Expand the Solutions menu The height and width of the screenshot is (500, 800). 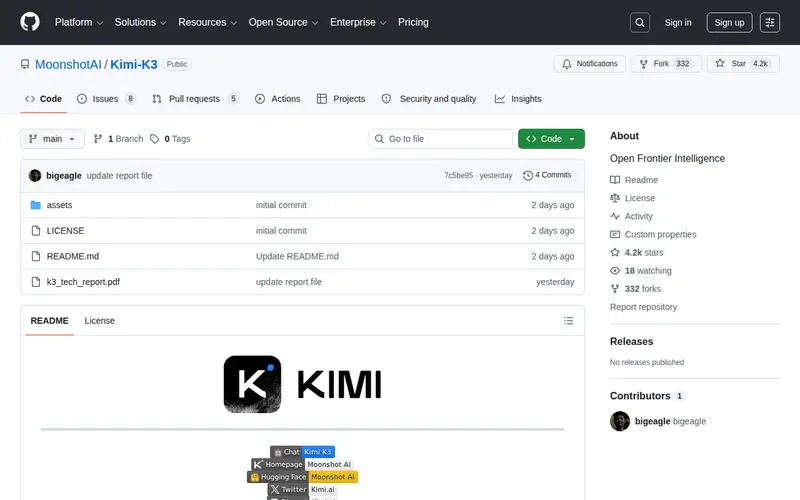tap(140, 22)
